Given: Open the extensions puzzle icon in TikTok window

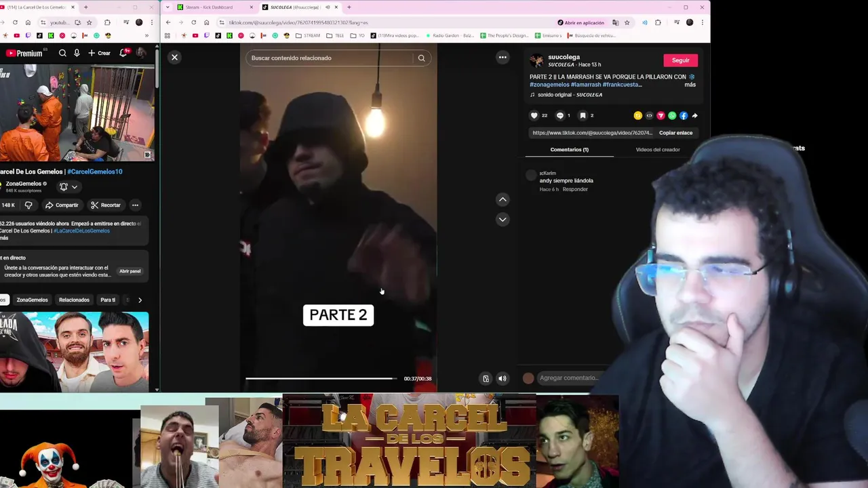Looking at the screenshot, I should tap(658, 22).
